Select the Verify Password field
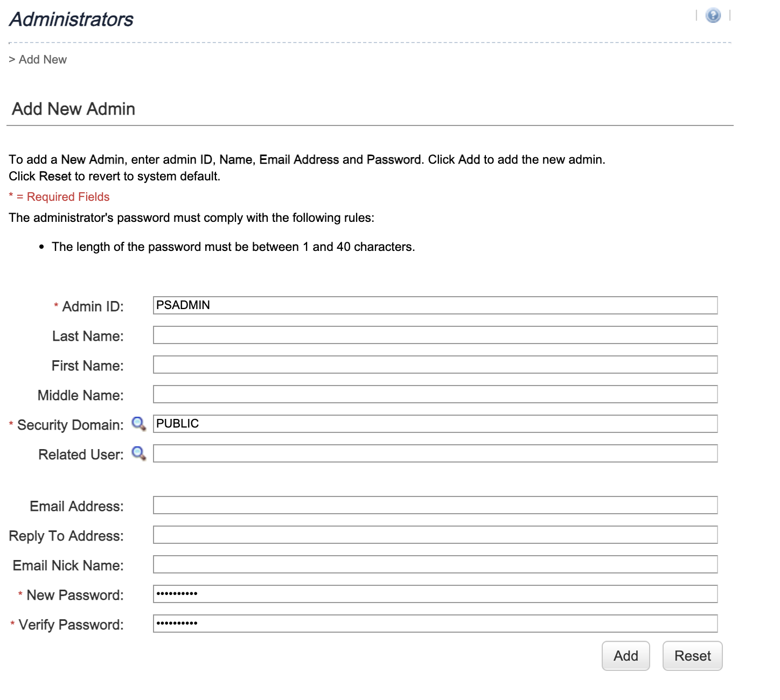The image size is (780, 700). 435,624
